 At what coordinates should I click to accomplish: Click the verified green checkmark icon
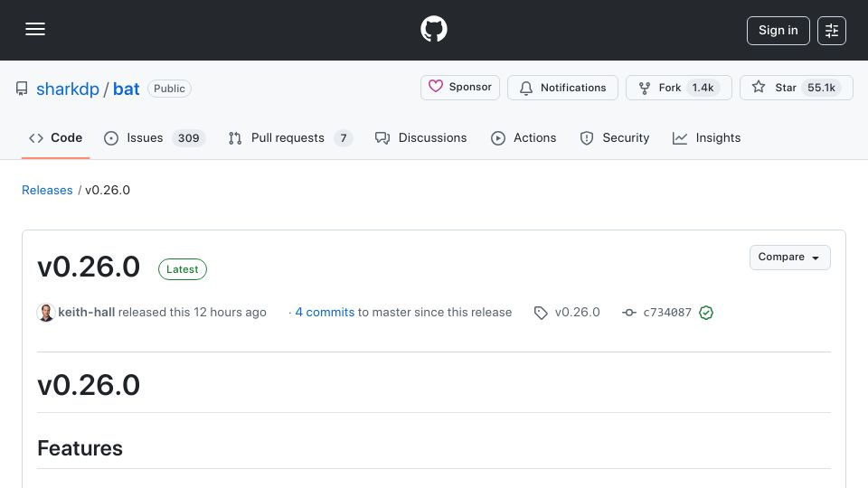706,313
